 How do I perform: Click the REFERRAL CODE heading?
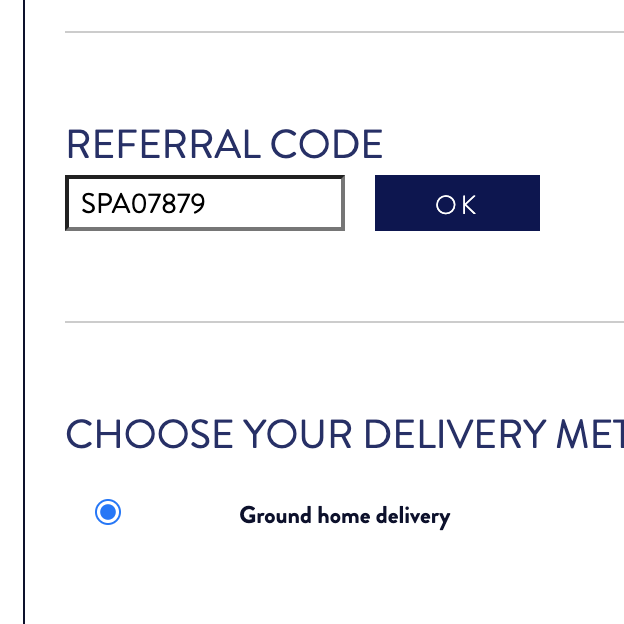224,144
